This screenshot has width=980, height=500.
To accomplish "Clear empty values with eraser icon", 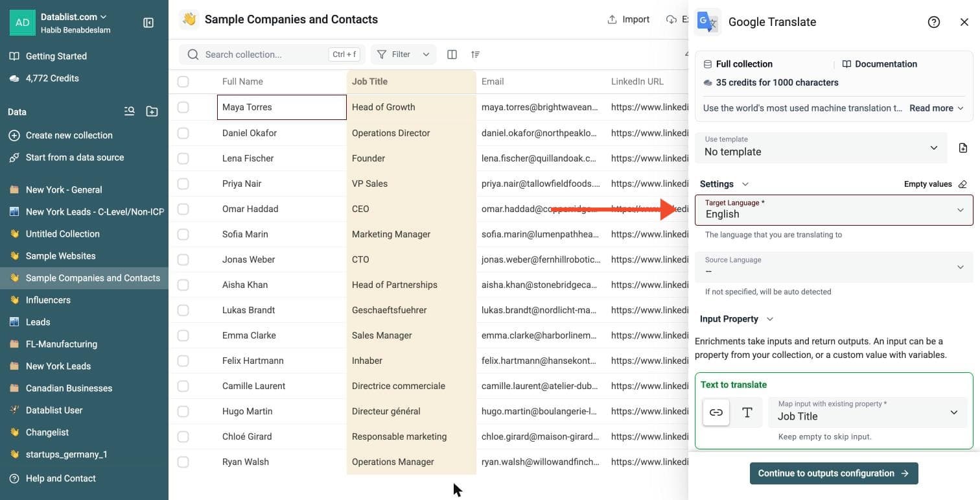I will (962, 184).
